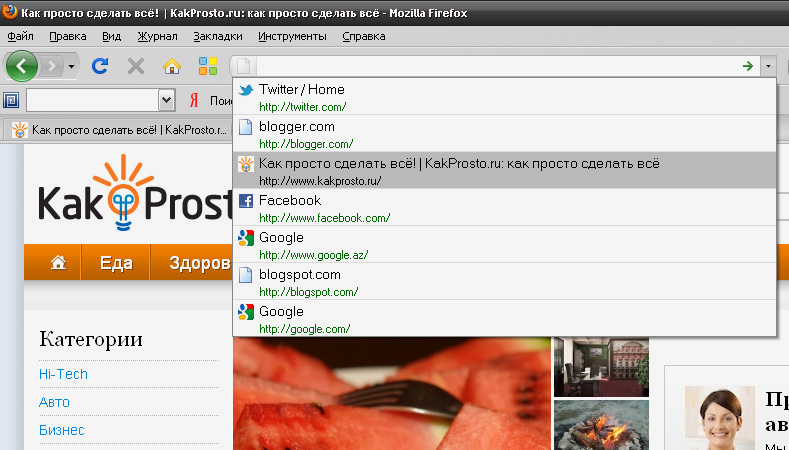Open the Правка menu
This screenshot has height=450, width=789.
(x=68, y=36)
